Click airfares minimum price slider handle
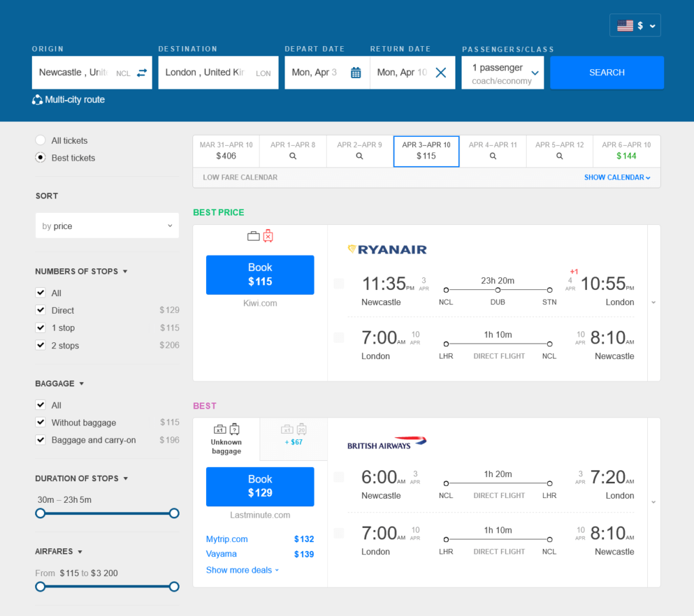Viewport: 694px width, 616px height. pos(40,587)
